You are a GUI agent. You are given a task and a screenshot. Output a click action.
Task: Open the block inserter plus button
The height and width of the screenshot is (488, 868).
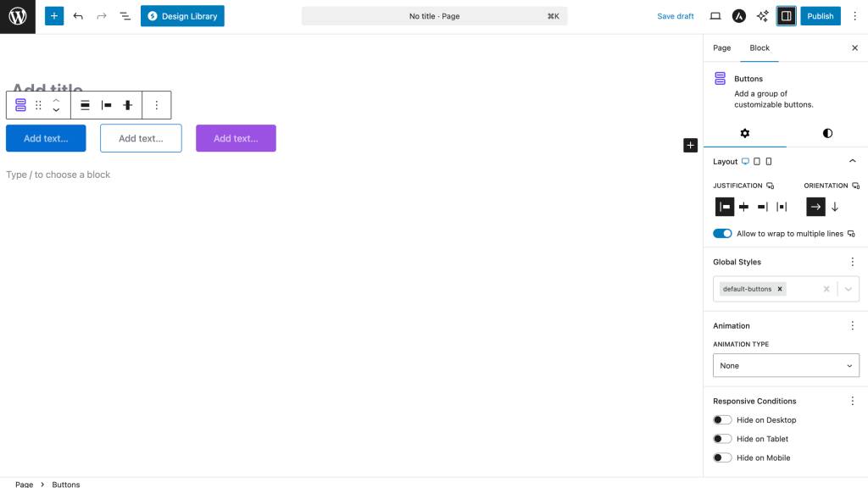pyautogui.click(x=54, y=16)
